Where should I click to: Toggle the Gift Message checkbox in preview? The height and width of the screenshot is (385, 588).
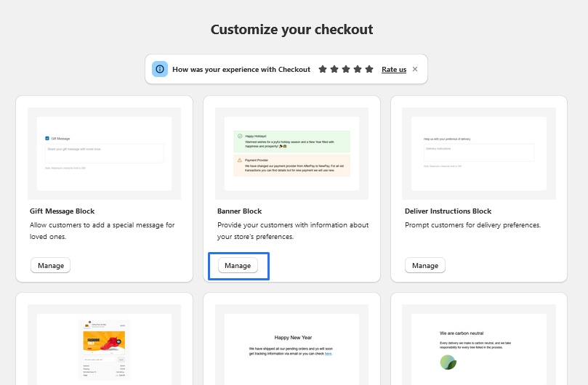click(x=47, y=137)
